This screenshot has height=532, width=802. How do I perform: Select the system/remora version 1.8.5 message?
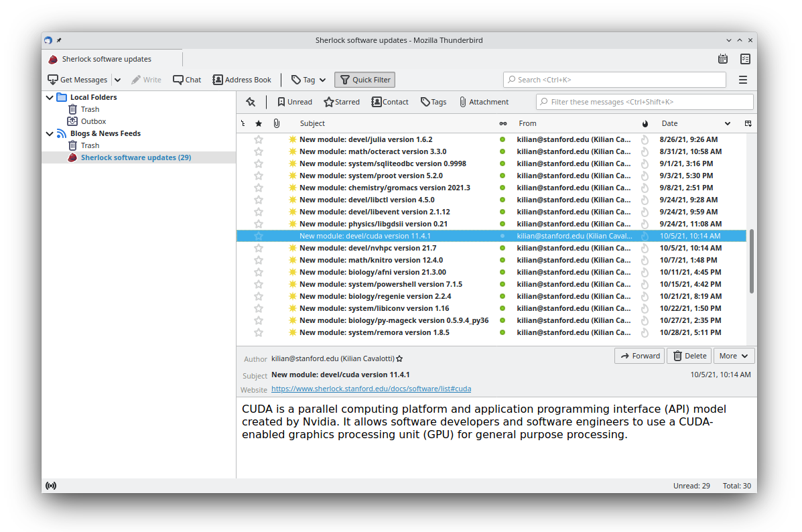pos(375,332)
